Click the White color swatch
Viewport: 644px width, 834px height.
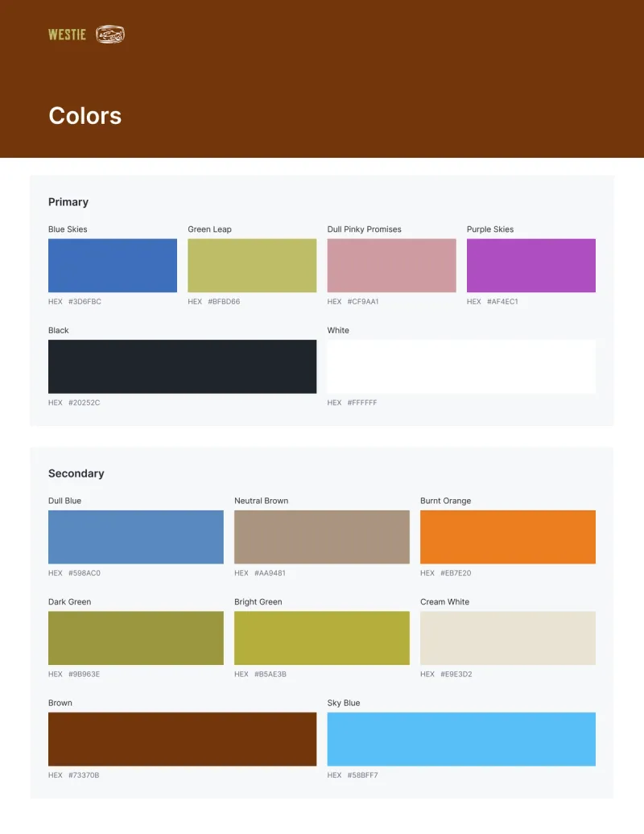click(x=461, y=366)
